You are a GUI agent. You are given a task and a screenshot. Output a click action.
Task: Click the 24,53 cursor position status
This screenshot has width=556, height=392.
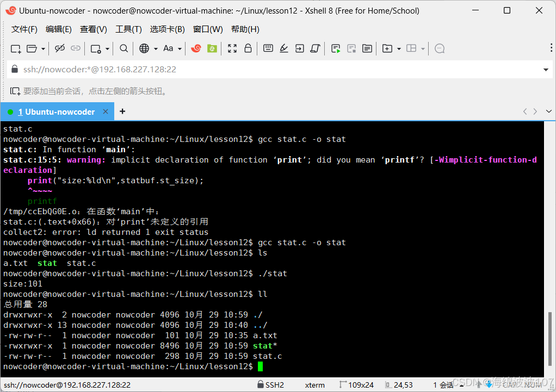tap(399, 385)
